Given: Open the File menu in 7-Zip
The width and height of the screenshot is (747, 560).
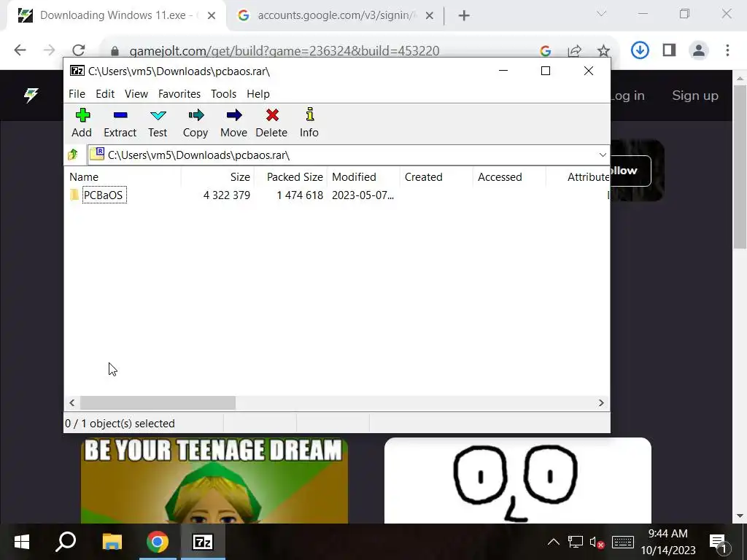Looking at the screenshot, I should [x=77, y=94].
